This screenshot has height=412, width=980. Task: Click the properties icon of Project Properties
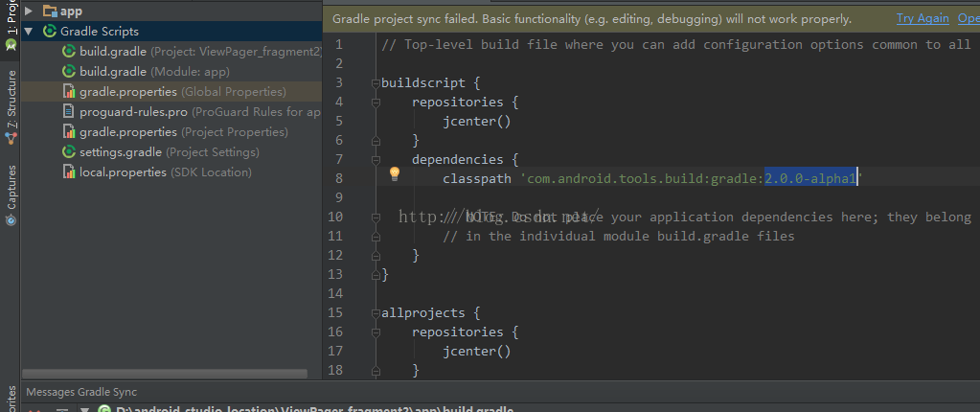pyautogui.click(x=69, y=132)
